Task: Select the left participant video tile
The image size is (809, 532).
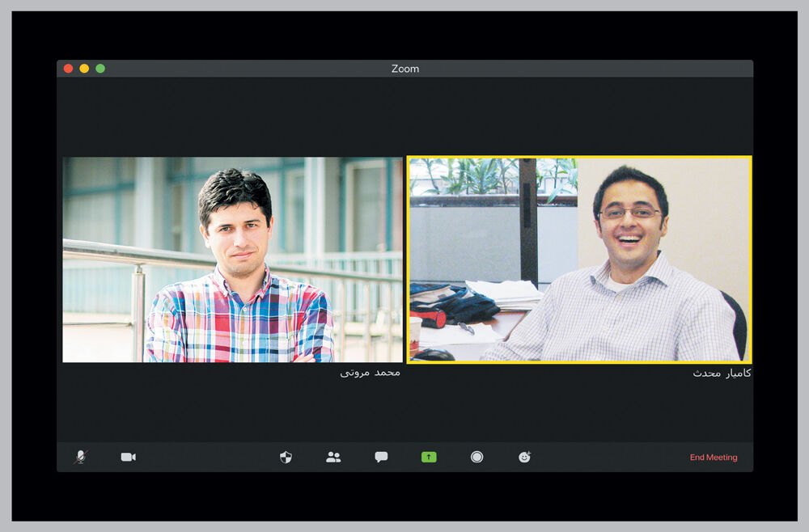Action: [x=233, y=260]
